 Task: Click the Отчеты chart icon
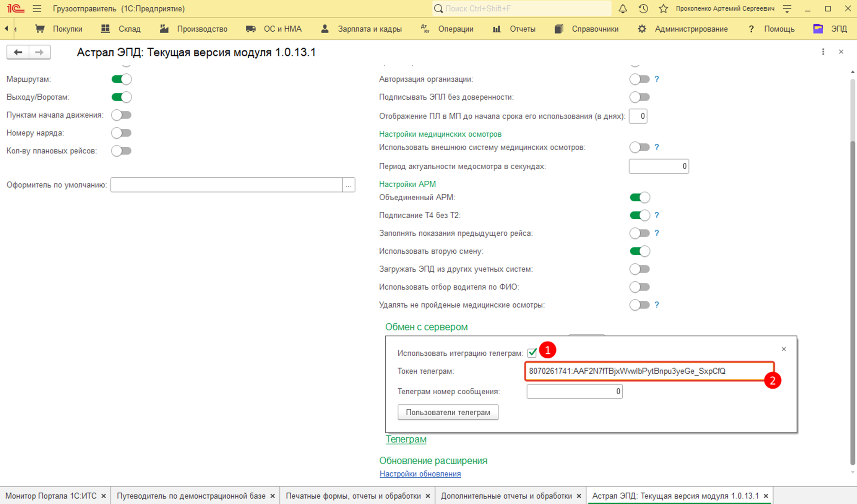click(x=497, y=29)
